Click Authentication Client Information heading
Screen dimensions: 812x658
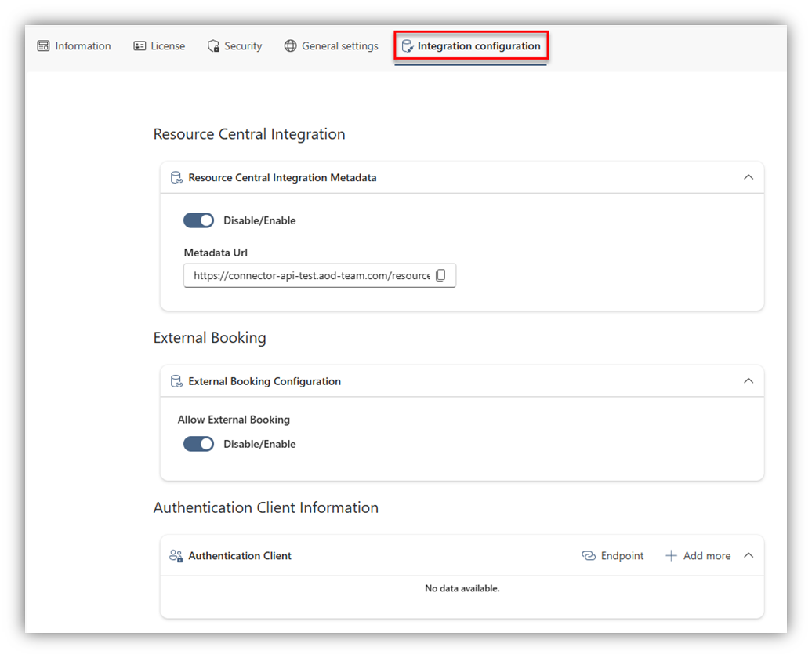coord(266,507)
